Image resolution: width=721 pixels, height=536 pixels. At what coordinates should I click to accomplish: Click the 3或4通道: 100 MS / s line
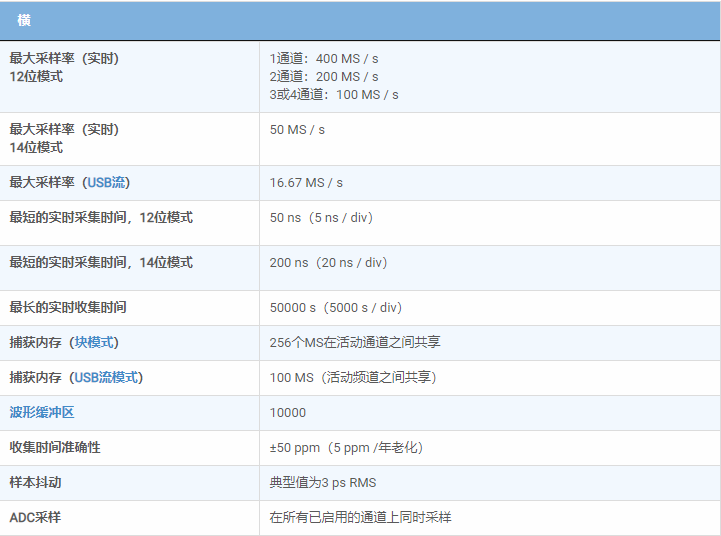(334, 94)
